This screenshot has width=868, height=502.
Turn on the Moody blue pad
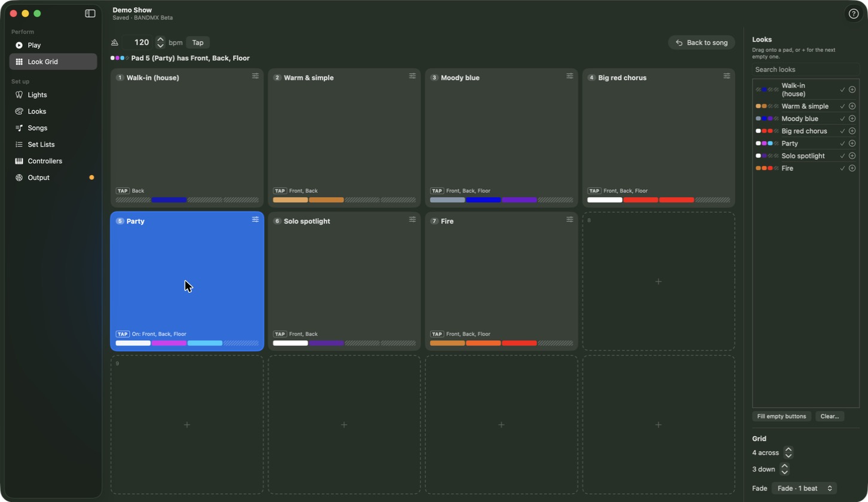[x=502, y=137]
